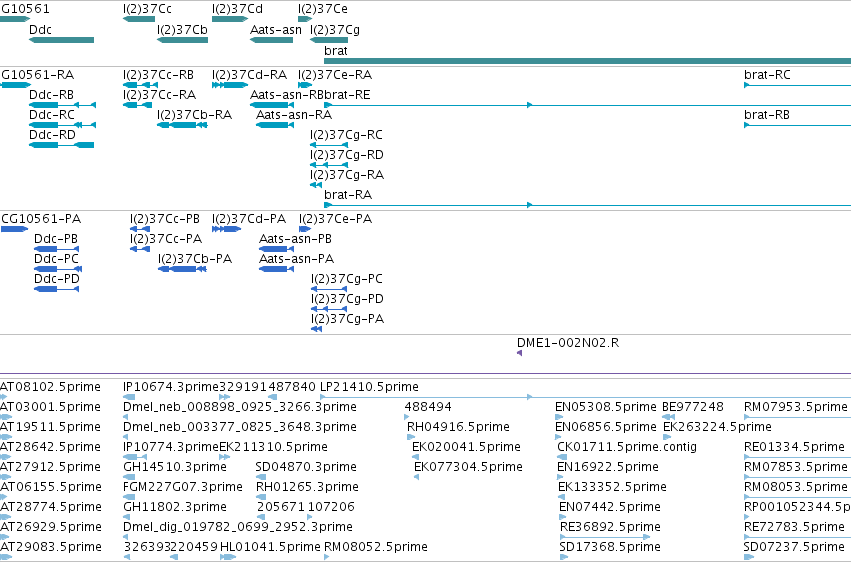The image size is (851, 562).
Task: Click the EN05308.5prime EST label
Action: tap(606, 407)
